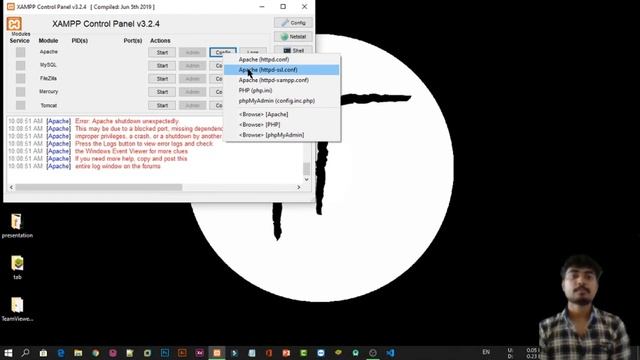The height and width of the screenshot is (360, 640).
Task: Start the Tomcat module
Action: point(162,106)
